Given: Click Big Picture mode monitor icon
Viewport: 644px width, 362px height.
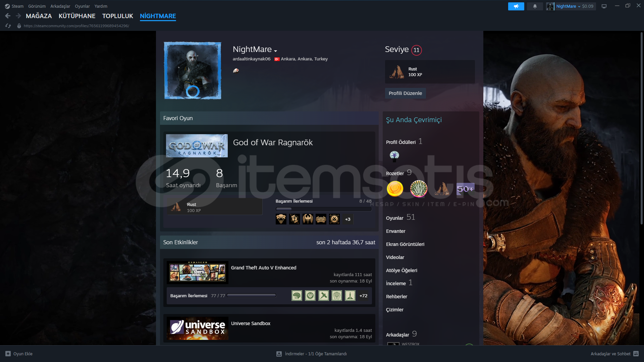Looking at the screenshot, I should pyautogui.click(x=604, y=6).
